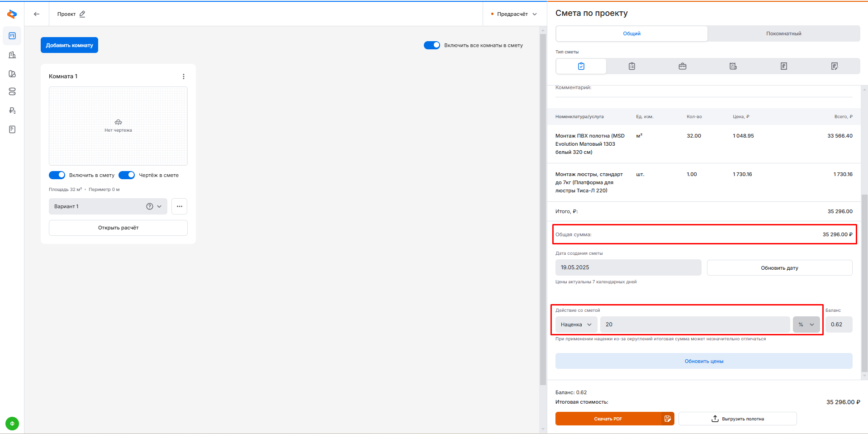Select the clipboard list estimate type
This screenshot has height=434, width=868.
(631, 66)
